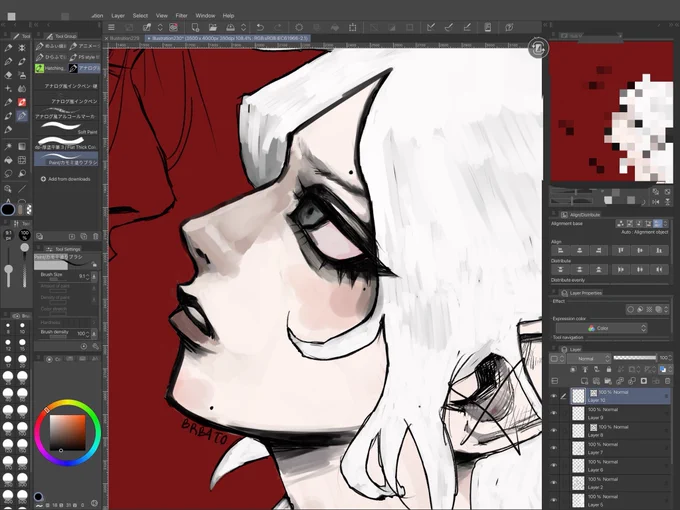The width and height of the screenshot is (680, 510).
Task: Open the blending mode Normal dropdown
Action: click(589, 359)
